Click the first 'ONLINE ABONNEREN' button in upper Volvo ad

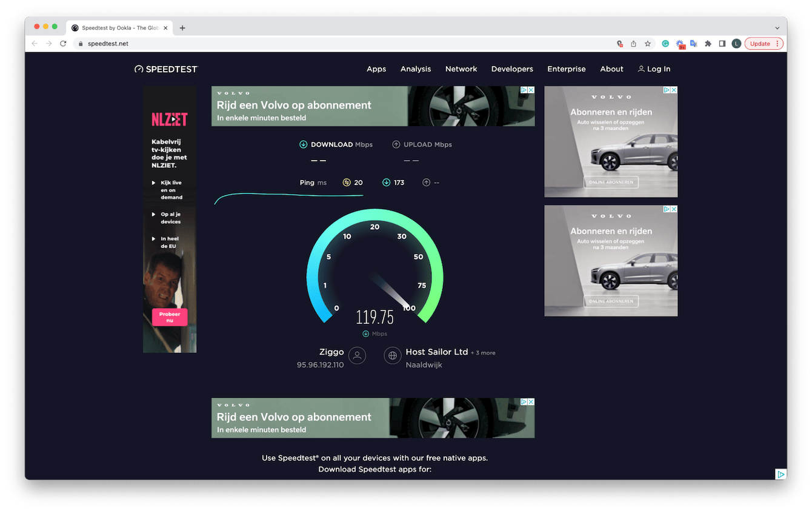coord(611,182)
